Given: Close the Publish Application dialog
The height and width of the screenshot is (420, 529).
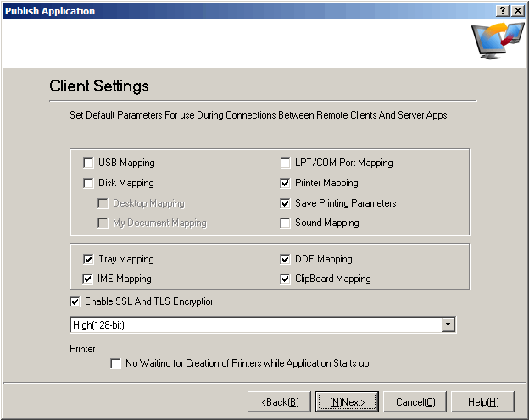Looking at the screenshot, I should tap(518, 11).
